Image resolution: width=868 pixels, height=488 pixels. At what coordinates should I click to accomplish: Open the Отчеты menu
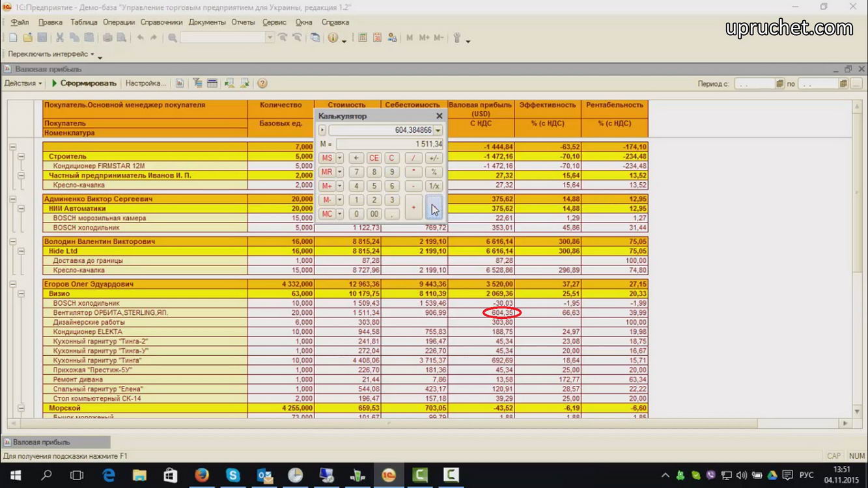pos(244,22)
